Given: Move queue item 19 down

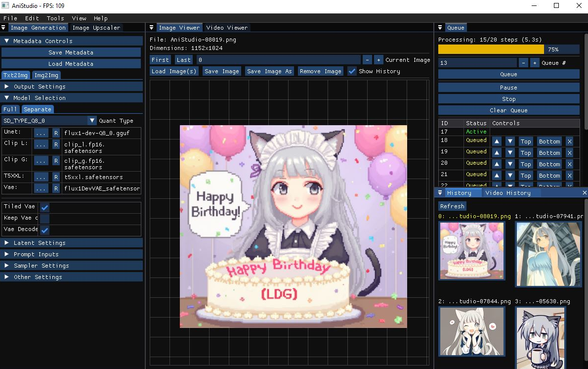Looking at the screenshot, I should pyautogui.click(x=510, y=153).
